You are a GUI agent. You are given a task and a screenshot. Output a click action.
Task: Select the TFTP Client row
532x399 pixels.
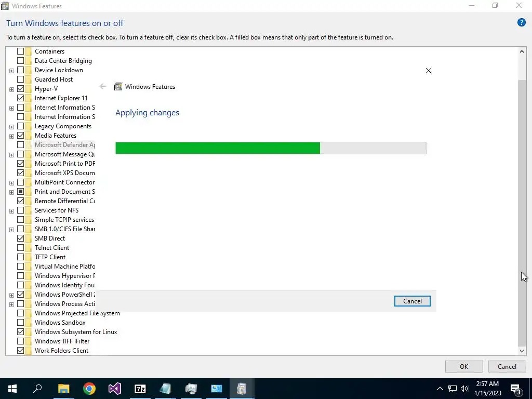pyautogui.click(x=50, y=257)
